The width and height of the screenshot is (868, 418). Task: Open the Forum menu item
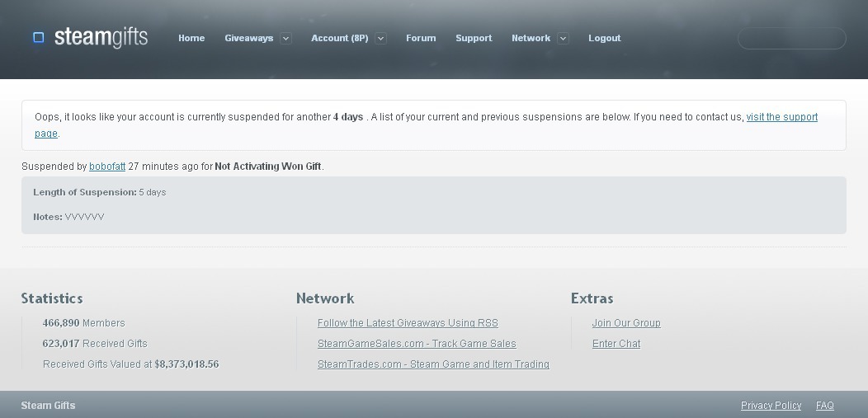coord(421,38)
